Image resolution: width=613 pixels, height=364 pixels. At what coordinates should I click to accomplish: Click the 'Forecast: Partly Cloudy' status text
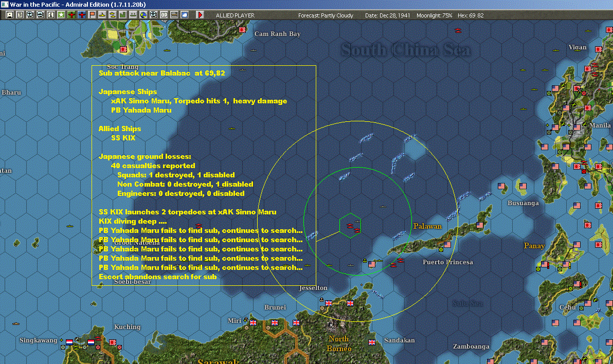click(325, 15)
